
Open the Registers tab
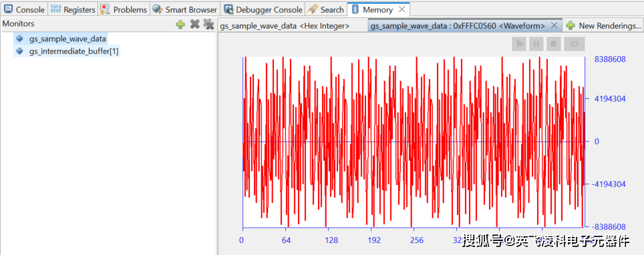(72, 9)
